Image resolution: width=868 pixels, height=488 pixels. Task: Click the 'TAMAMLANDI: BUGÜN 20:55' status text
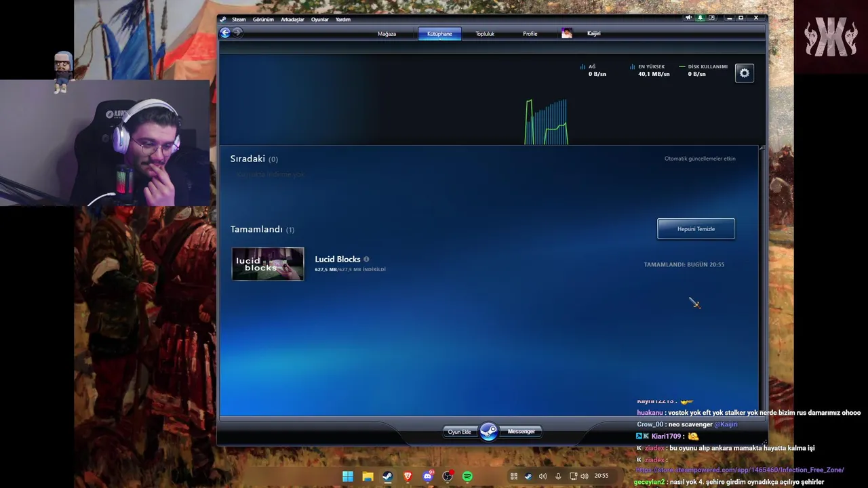684,264
